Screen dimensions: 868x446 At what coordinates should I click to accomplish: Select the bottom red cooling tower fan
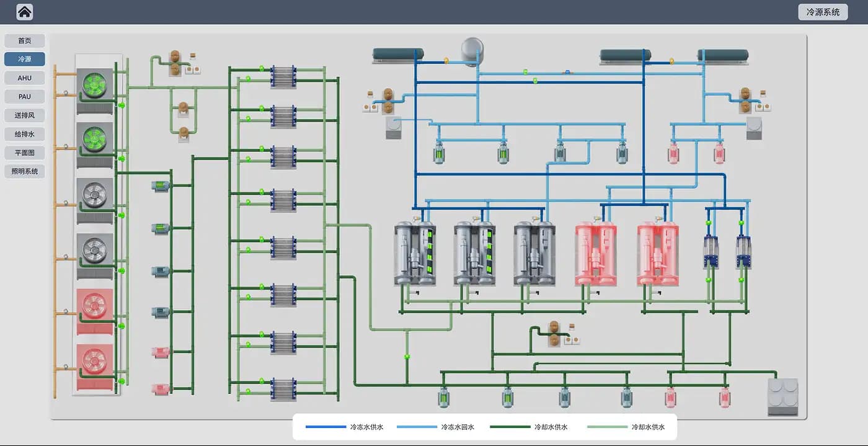[x=95, y=360]
